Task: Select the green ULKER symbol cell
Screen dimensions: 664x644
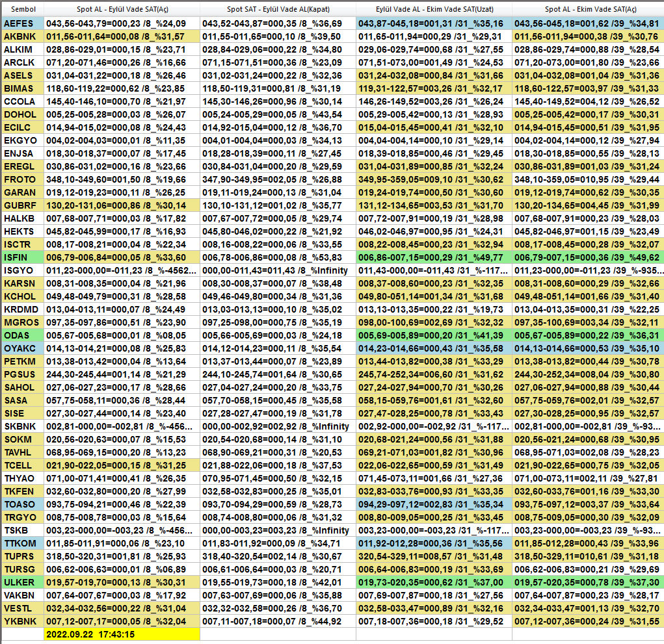Action: point(23,583)
